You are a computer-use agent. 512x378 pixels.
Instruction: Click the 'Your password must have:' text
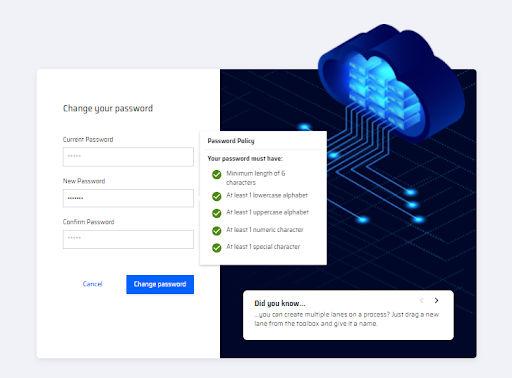point(245,159)
